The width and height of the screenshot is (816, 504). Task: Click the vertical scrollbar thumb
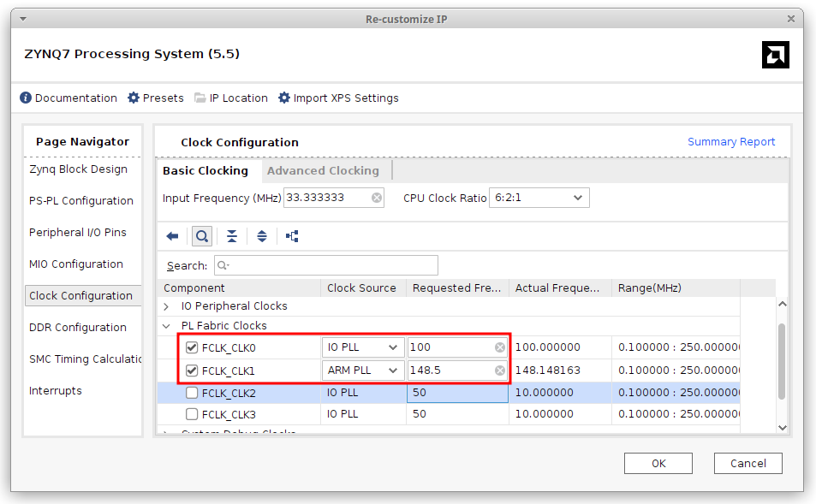(782, 361)
